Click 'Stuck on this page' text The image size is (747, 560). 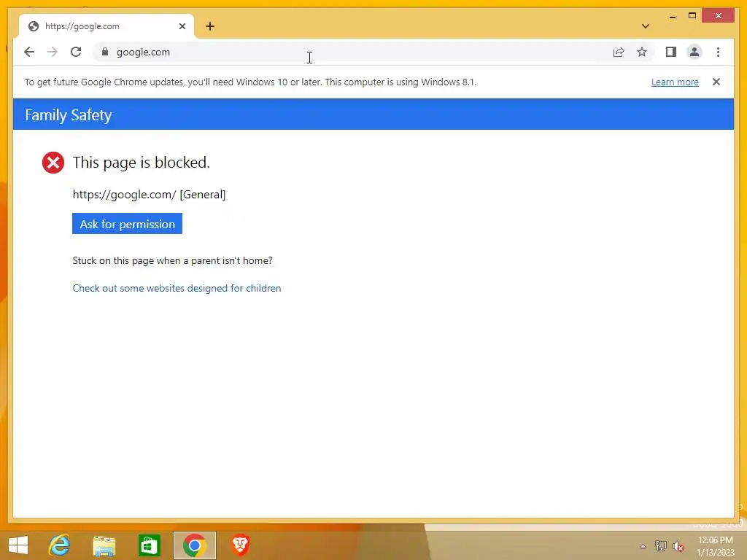172,260
